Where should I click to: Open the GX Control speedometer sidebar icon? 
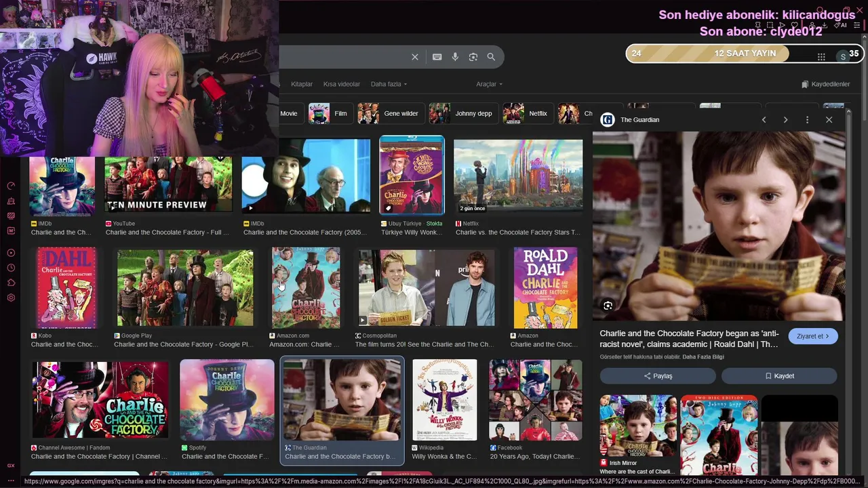[x=11, y=186]
